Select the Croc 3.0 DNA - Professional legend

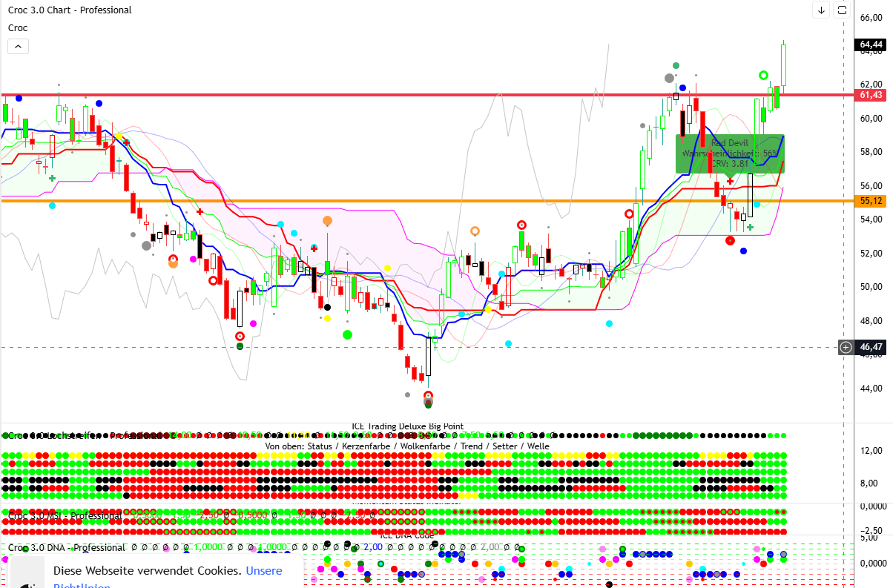coord(66,547)
